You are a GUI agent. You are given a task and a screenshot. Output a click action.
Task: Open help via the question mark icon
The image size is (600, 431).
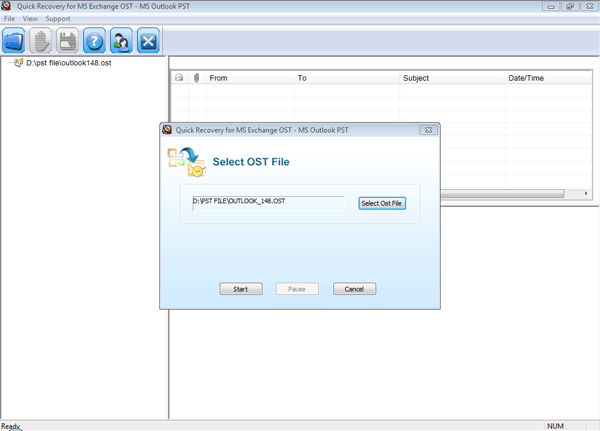tap(94, 40)
